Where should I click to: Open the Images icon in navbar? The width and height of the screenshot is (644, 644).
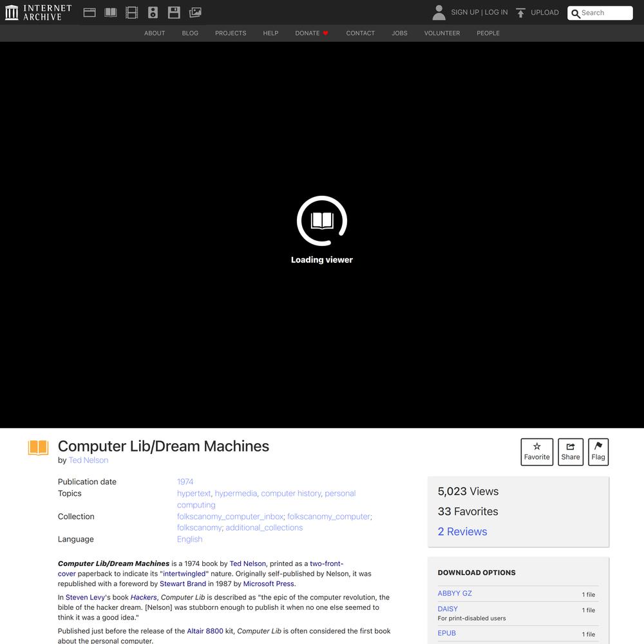point(195,13)
